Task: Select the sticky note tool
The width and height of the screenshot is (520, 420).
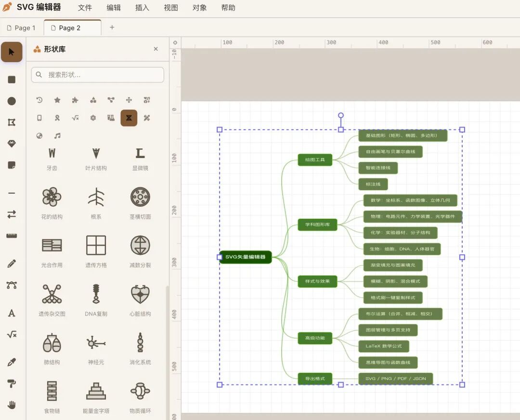Action: pyautogui.click(x=12, y=165)
